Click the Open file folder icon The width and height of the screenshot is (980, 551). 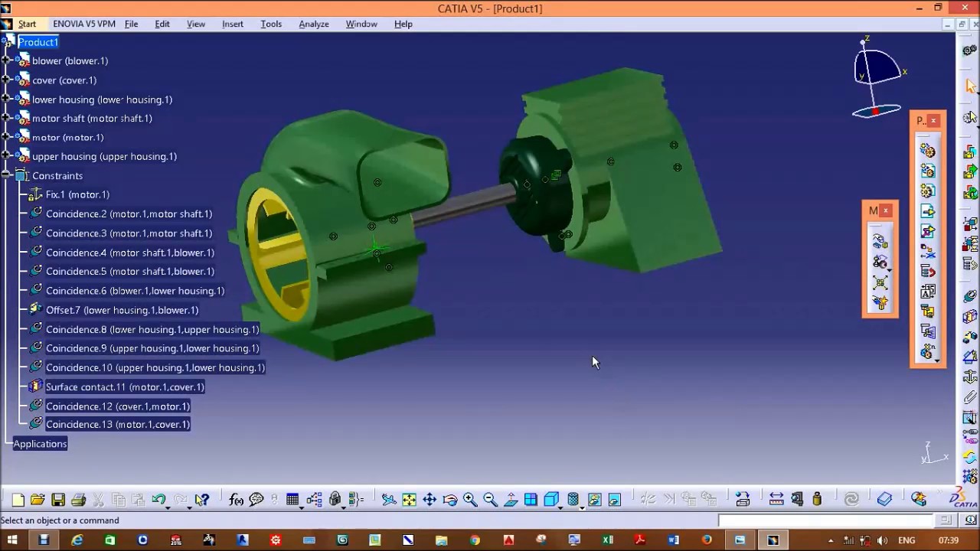click(38, 500)
